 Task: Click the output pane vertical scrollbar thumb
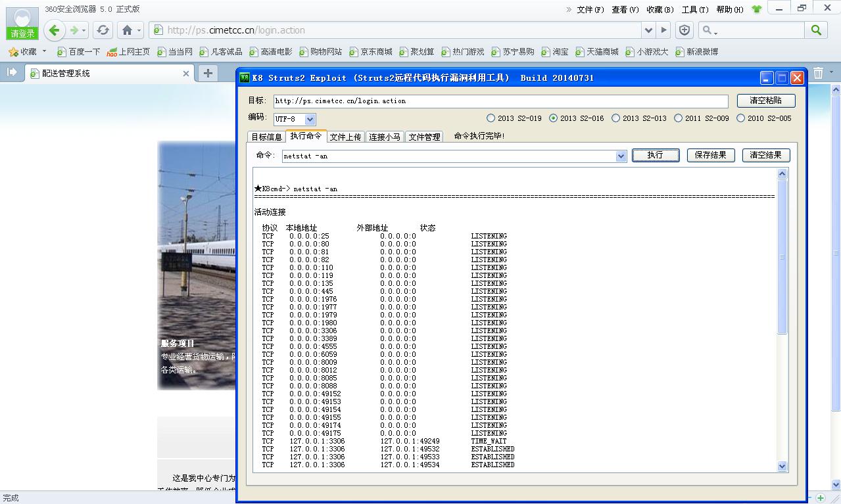pos(782,257)
